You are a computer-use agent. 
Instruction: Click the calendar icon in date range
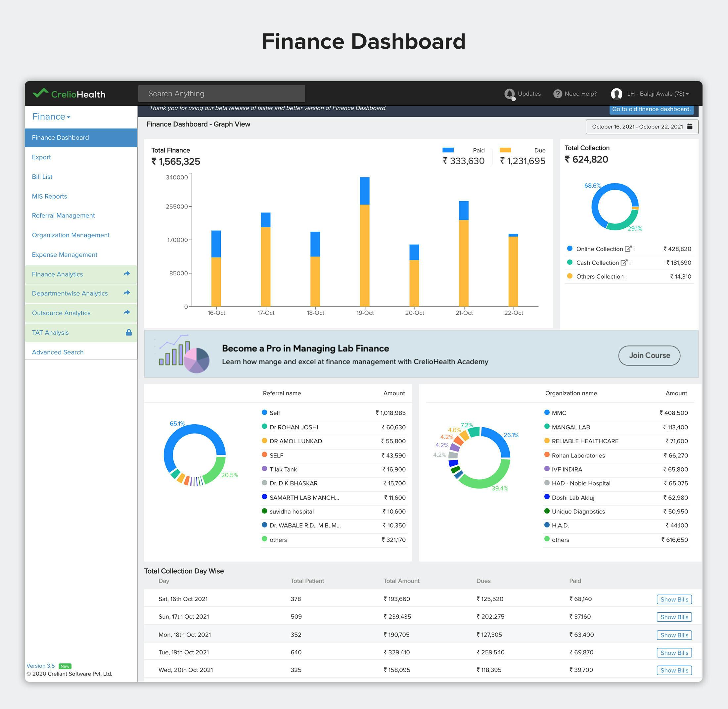[x=690, y=126]
